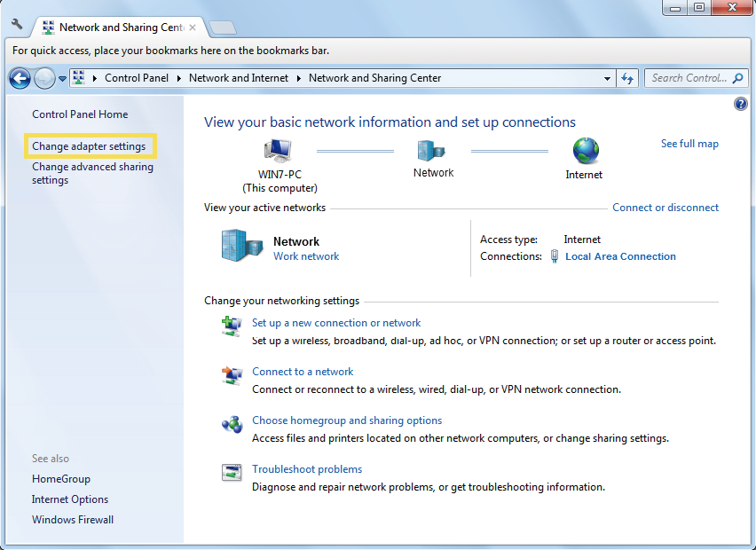Navigate to Network and Internet breadcrumb

(x=239, y=78)
